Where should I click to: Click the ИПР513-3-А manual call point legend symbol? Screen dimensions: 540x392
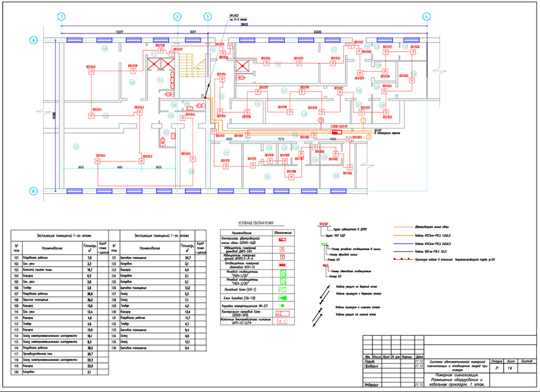pyautogui.click(x=281, y=257)
